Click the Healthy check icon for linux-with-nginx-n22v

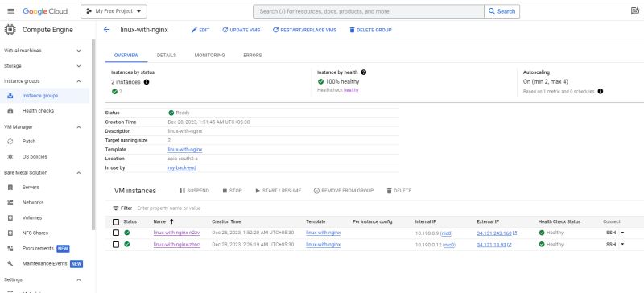tap(542, 233)
